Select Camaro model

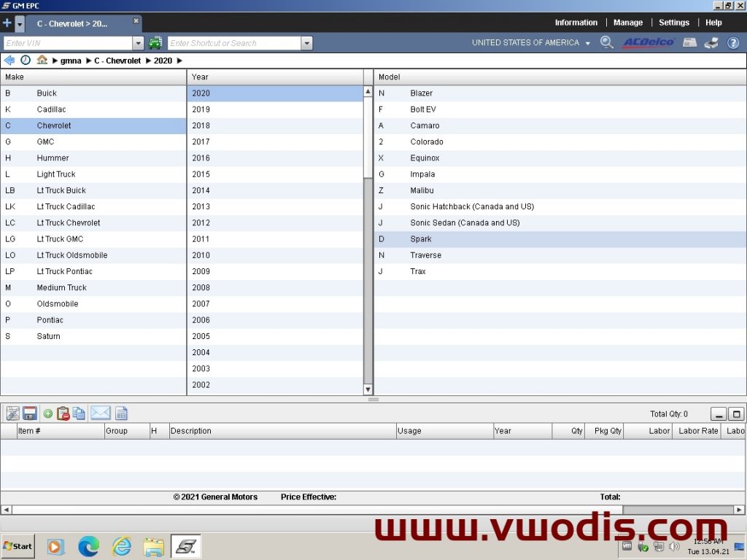(x=560, y=125)
